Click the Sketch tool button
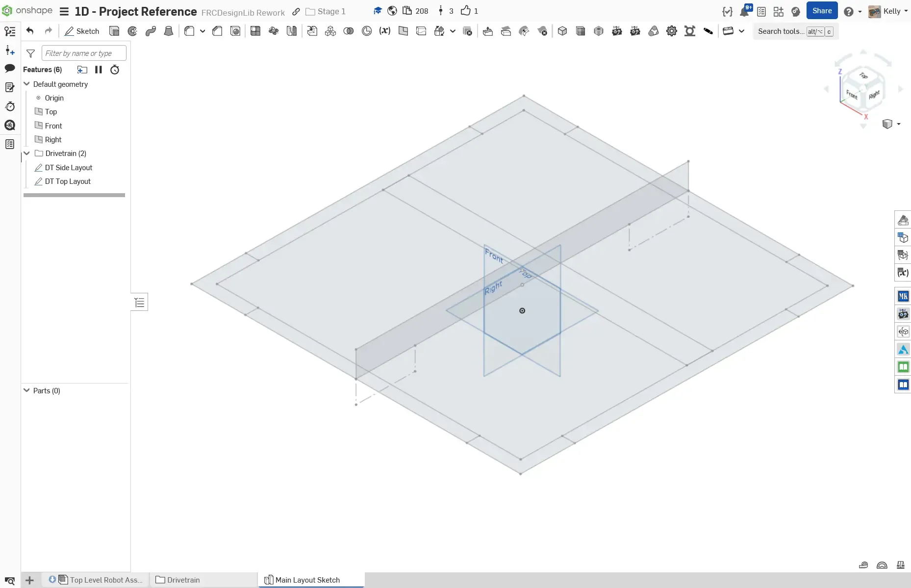 click(x=82, y=31)
